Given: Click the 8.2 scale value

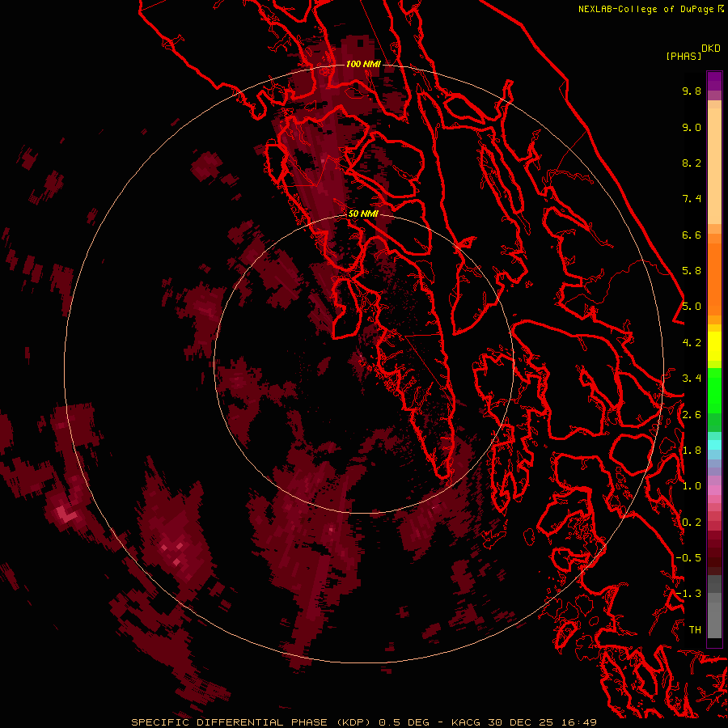Looking at the screenshot, I should (692, 163).
